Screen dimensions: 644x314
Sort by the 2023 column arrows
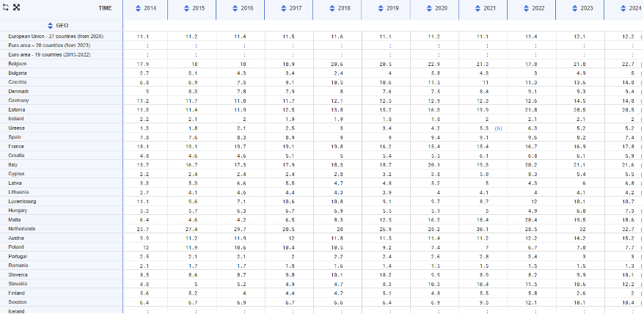pyautogui.click(x=575, y=8)
